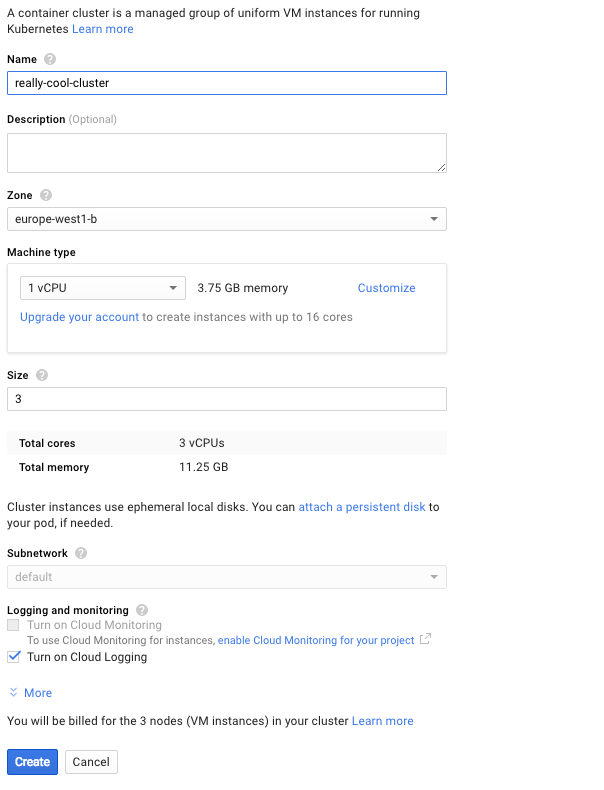Image resolution: width=604 pixels, height=790 pixels.
Task: Click the help icon next to Size
Action: 42,376
